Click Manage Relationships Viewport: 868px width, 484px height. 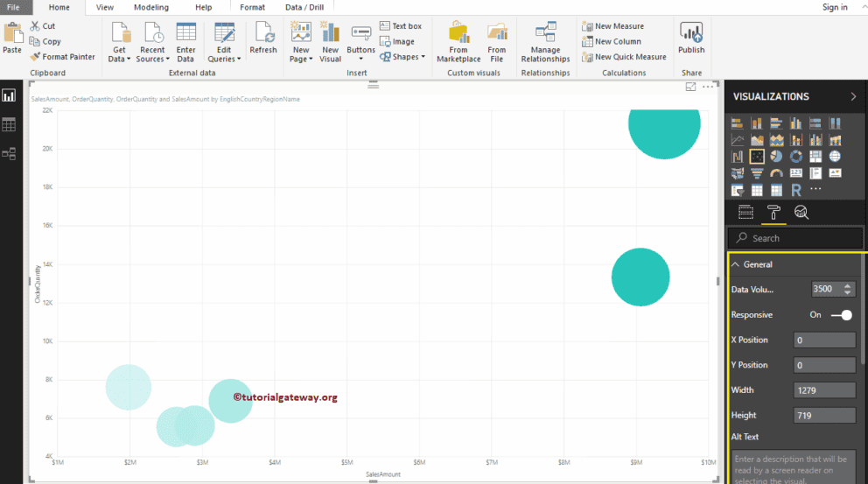click(x=545, y=43)
